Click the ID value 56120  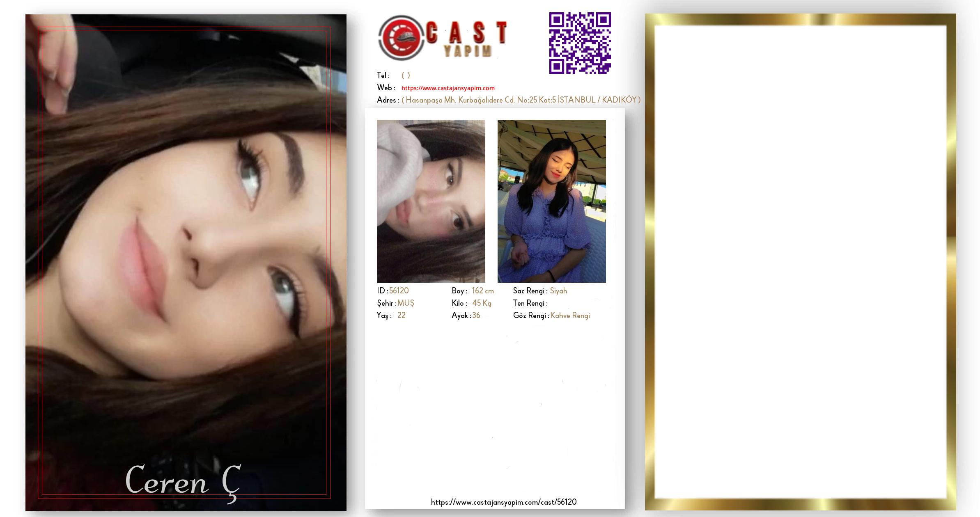pyautogui.click(x=399, y=291)
